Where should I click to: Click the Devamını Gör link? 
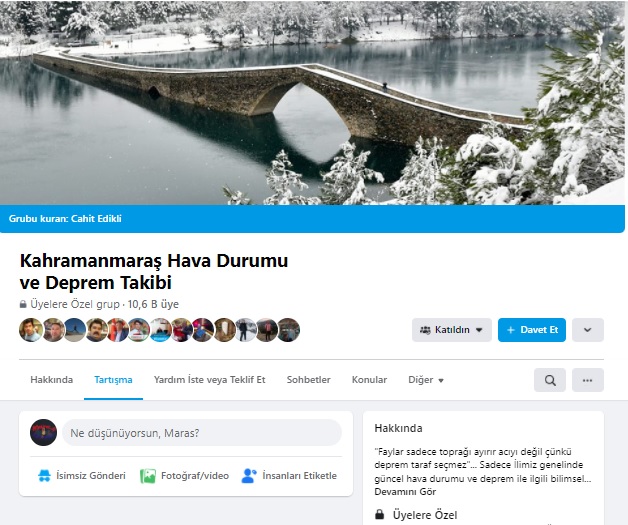(405, 492)
